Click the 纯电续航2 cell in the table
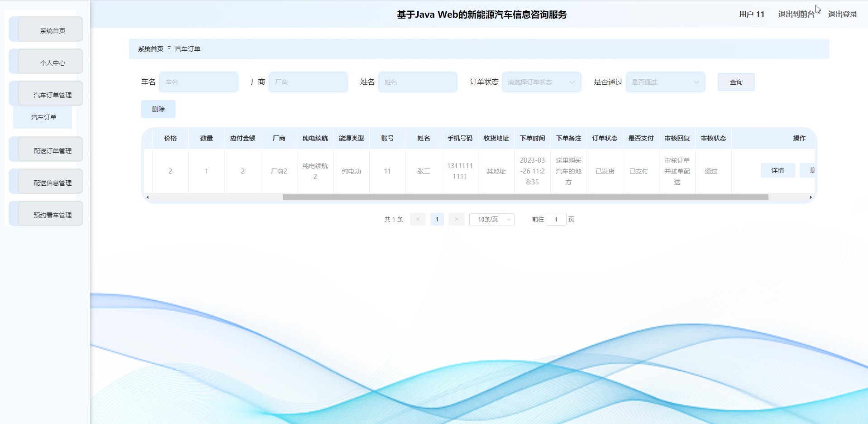Viewport: 868px width, 424px height. click(x=315, y=171)
